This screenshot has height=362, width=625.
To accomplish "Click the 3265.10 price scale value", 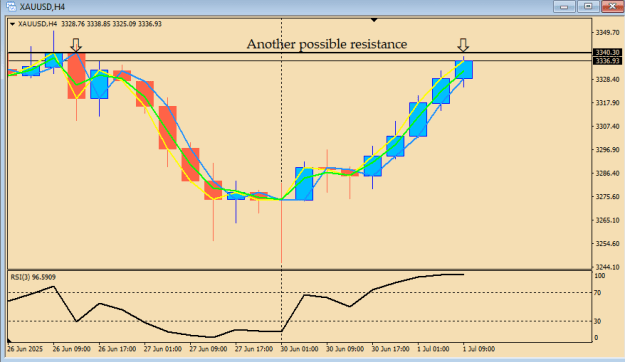I will tap(607, 220).
